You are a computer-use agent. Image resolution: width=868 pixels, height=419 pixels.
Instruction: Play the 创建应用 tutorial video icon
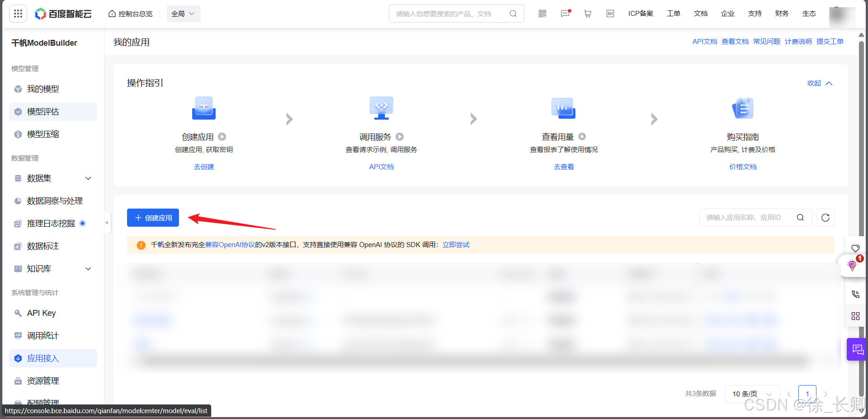click(222, 137)
